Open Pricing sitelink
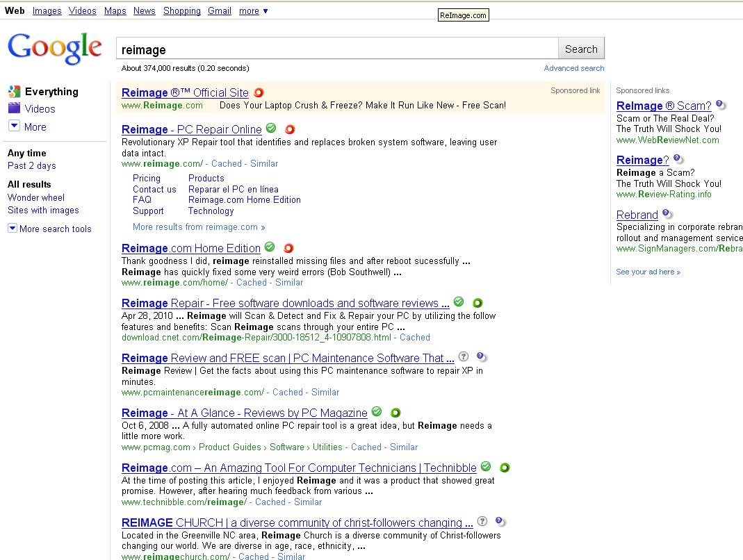This screenshot has height=560, width=743. [147, 178]
